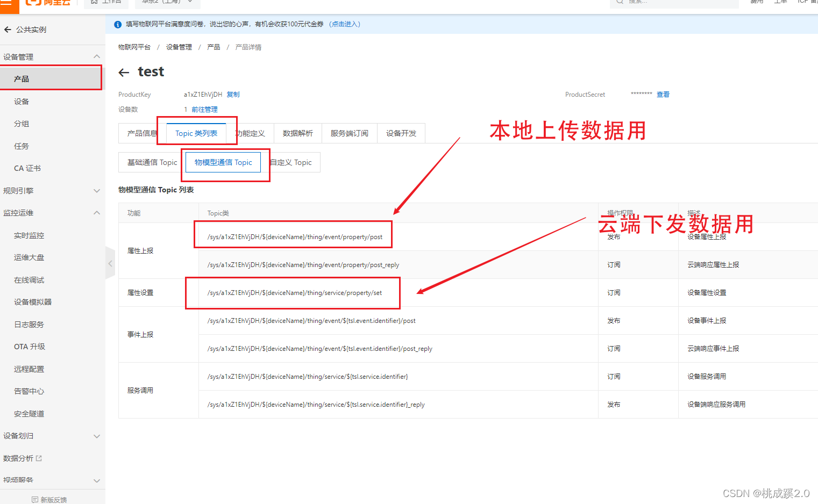Switch to the 产品信息 tab
Image resolution: width=818 pixels, height=504 pixels.
coord(142,133)
